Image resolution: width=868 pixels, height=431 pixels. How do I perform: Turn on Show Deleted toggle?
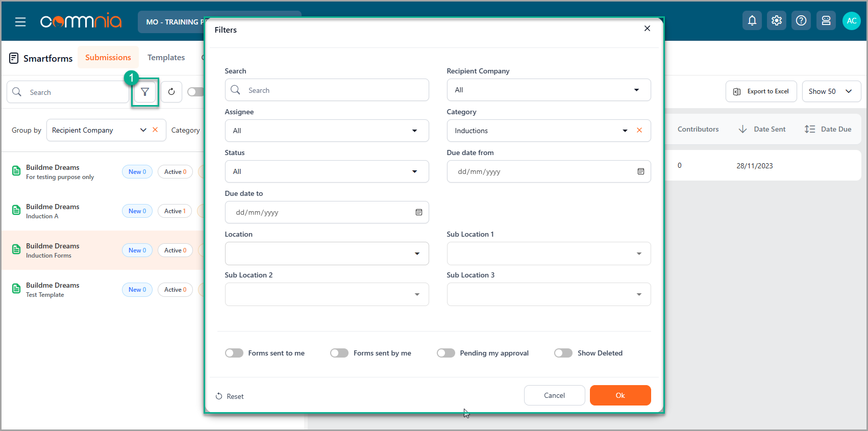(563, 353)
